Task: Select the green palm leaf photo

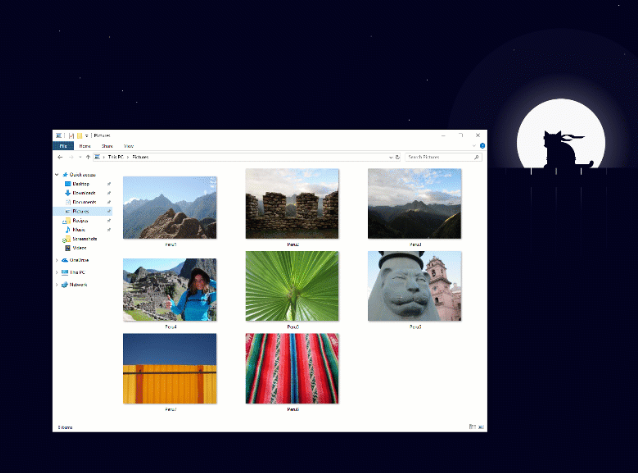Action: coord(292,286)
